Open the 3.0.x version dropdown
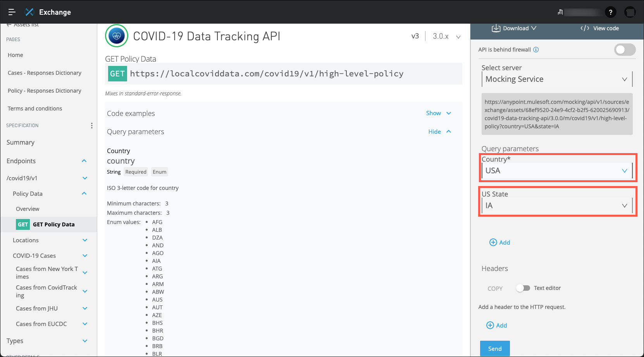The image size is (644, 357). click(447, 36)
